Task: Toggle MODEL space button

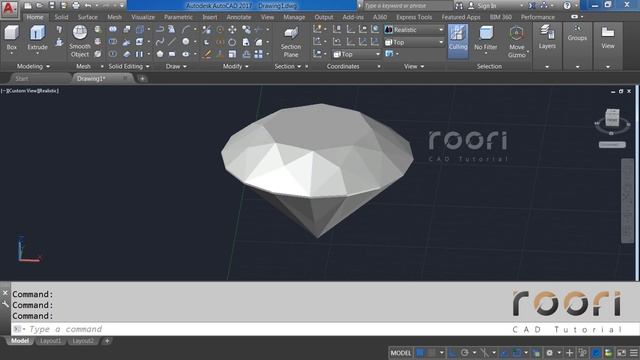Action: click(x=401, y=353)
